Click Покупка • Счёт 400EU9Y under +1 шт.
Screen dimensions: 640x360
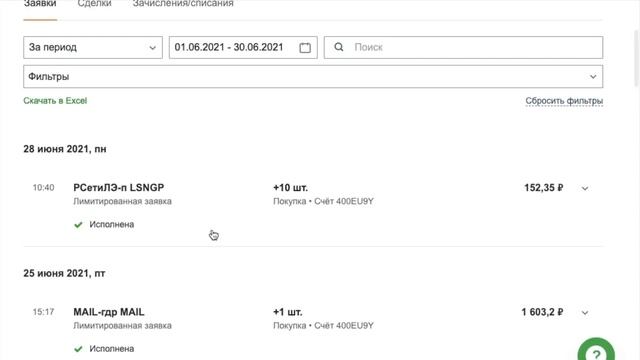coord(323,326)
